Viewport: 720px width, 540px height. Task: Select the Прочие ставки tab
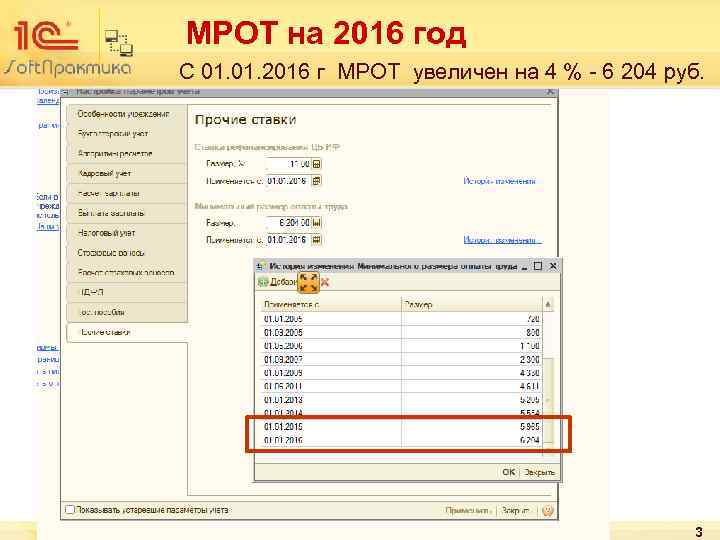(x=127, y=332)
